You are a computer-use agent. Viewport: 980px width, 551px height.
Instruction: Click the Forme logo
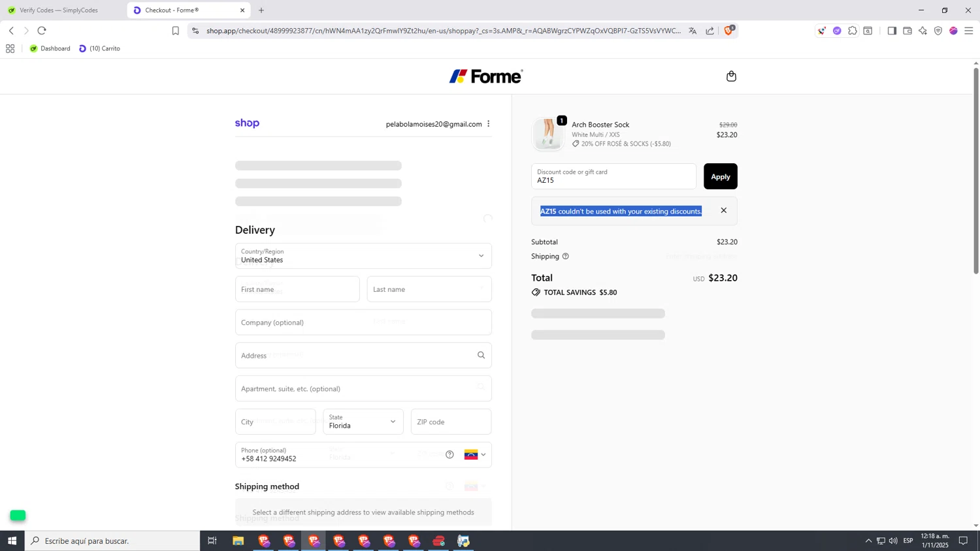[x=486, y=76]
